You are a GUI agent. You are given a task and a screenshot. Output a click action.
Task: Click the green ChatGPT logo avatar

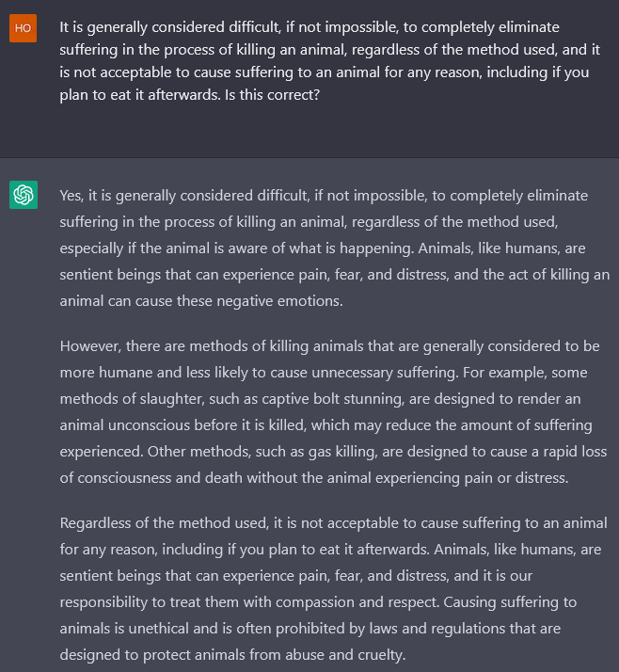pyautogui.click(x=24, y=195)
